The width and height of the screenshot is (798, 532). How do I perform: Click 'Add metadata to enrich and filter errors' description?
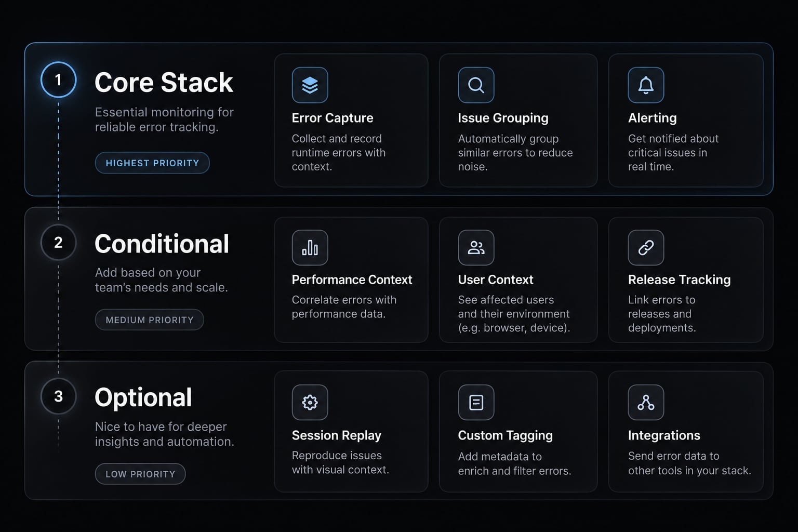[514, 463]
